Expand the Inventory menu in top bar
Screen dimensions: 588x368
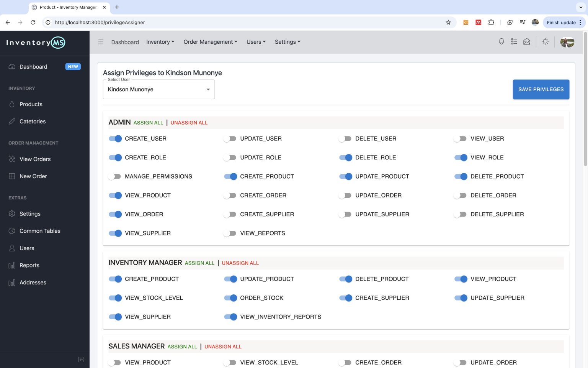(160, 42)
